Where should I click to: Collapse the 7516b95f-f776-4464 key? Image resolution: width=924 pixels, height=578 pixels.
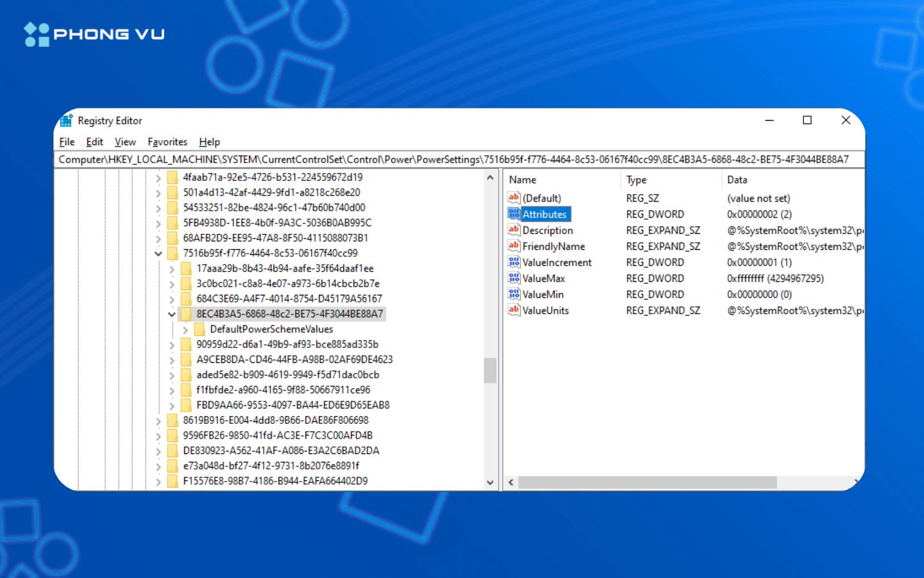[x=158, y=254]
